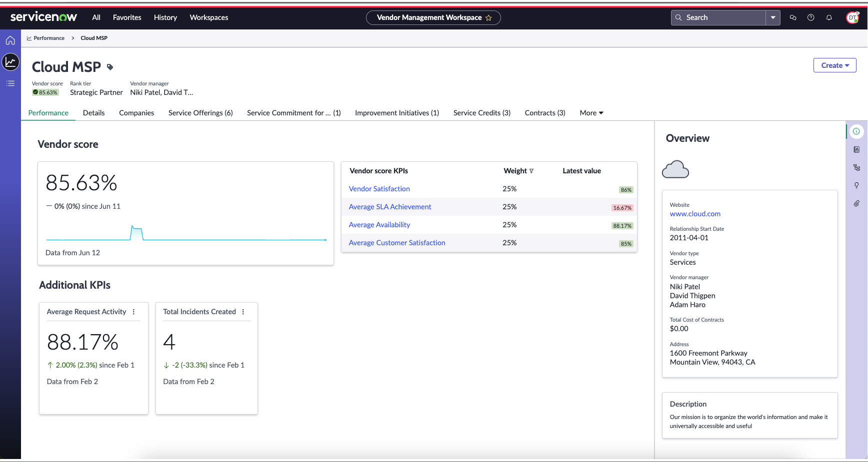Click the Total Cost of Contracts $0.00
The image size is (868, 462).
(x=679, y=329)
